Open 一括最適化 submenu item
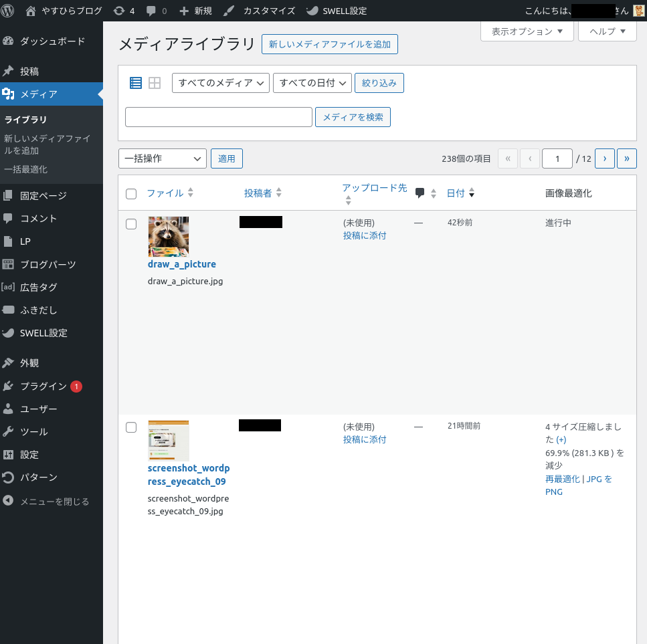The width and height of the screenshot is (647, 644). pyautogui.click(x=25, y=169)
